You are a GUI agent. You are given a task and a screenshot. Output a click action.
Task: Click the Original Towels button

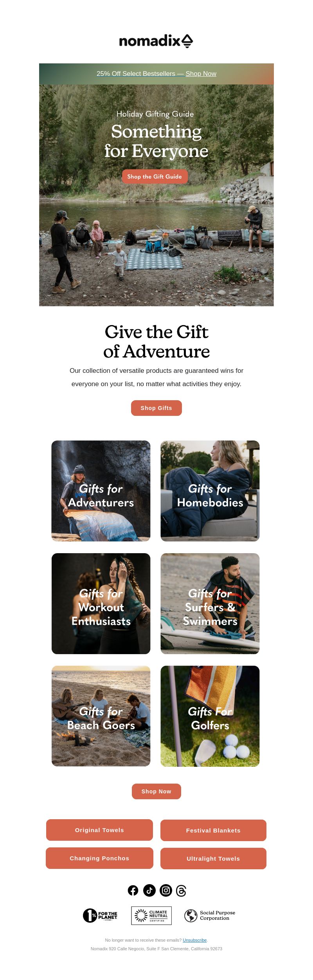99,830
